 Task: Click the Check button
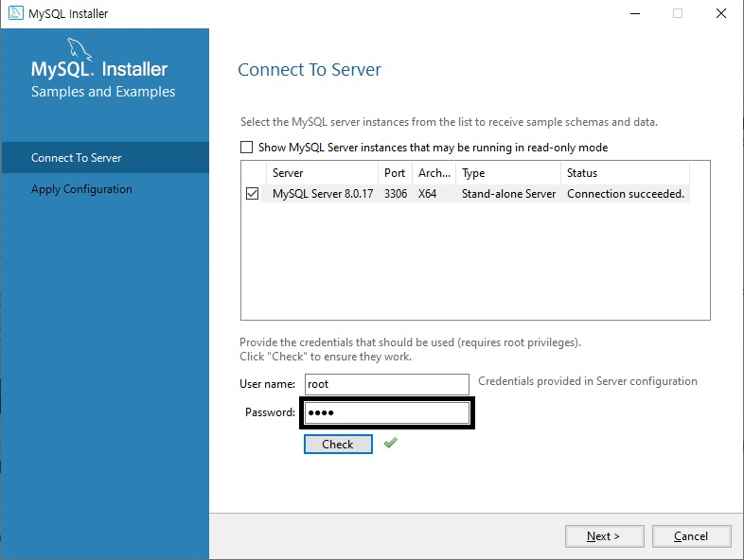(338, 445)
